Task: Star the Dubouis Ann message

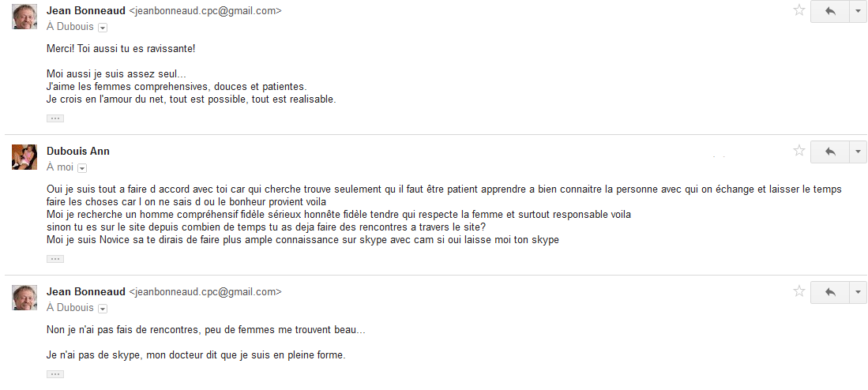Action: [x=798, y=151]
